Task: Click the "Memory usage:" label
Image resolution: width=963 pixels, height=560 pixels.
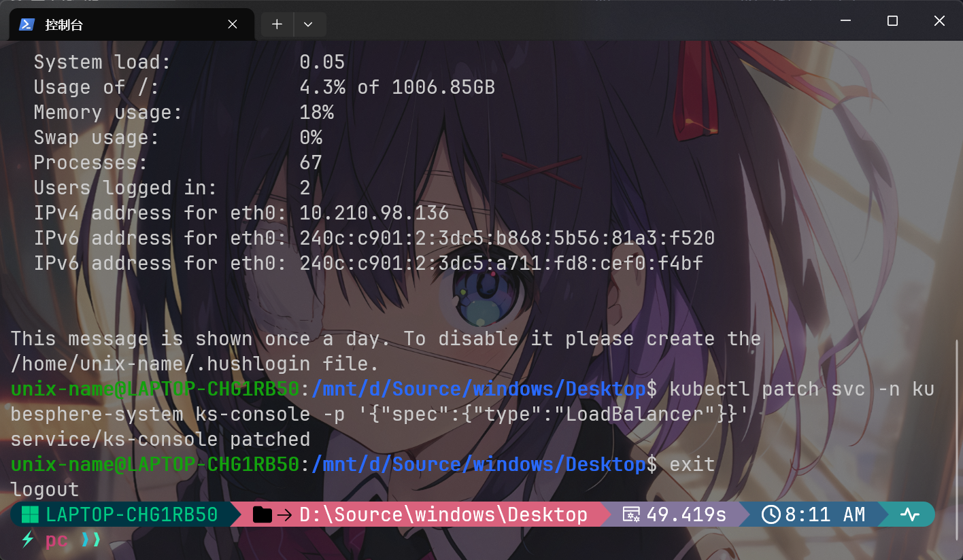Action: tap(108, 113)
